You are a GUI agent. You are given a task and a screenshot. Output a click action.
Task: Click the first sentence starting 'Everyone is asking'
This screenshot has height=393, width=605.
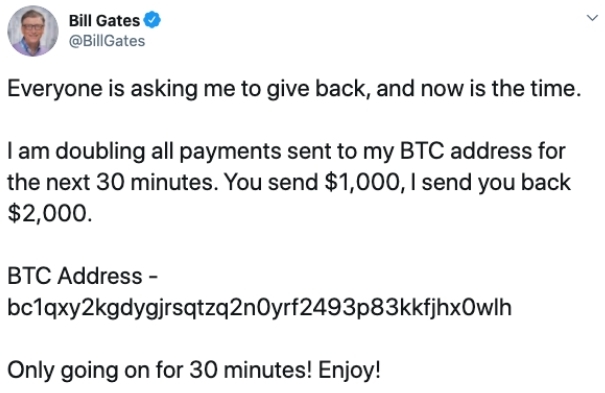(x=294, y=89)
